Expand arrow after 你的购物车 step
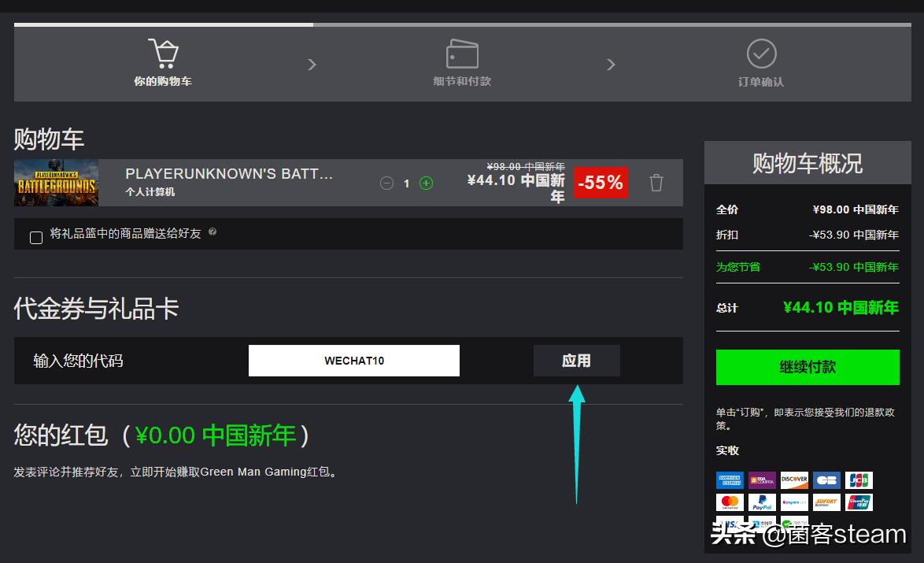 312,65
